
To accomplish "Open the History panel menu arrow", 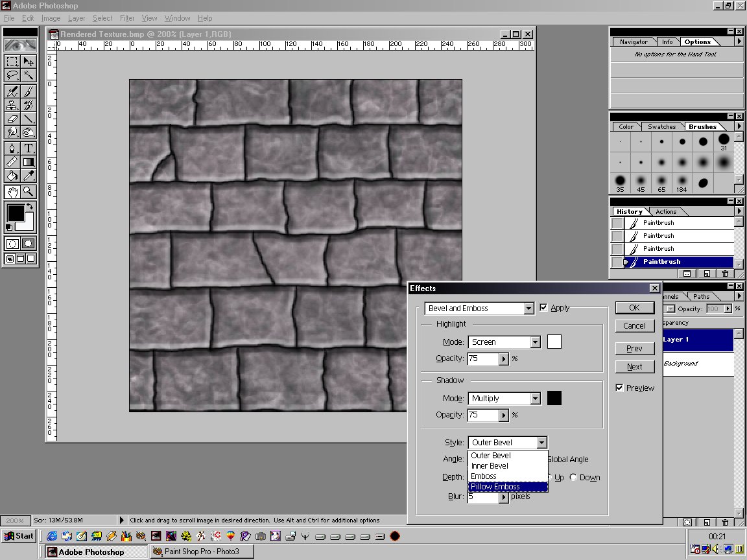I will tap(739, 211).
